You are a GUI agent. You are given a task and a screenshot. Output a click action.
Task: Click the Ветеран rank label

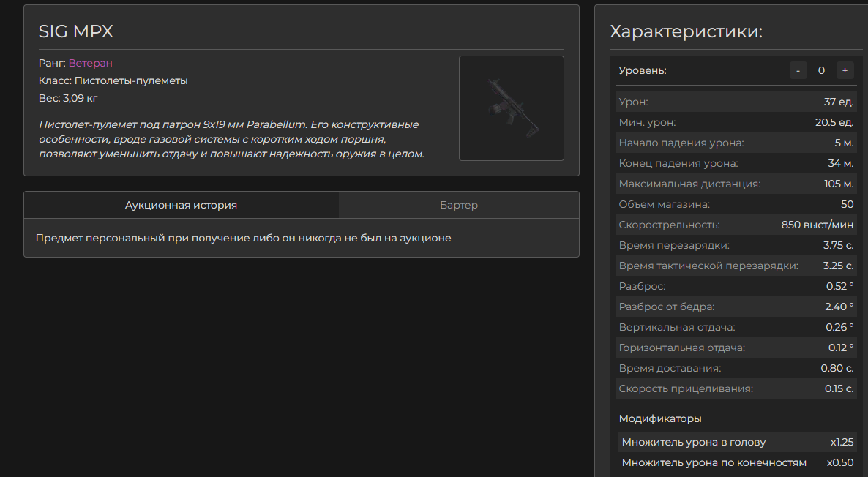(90, 63)
